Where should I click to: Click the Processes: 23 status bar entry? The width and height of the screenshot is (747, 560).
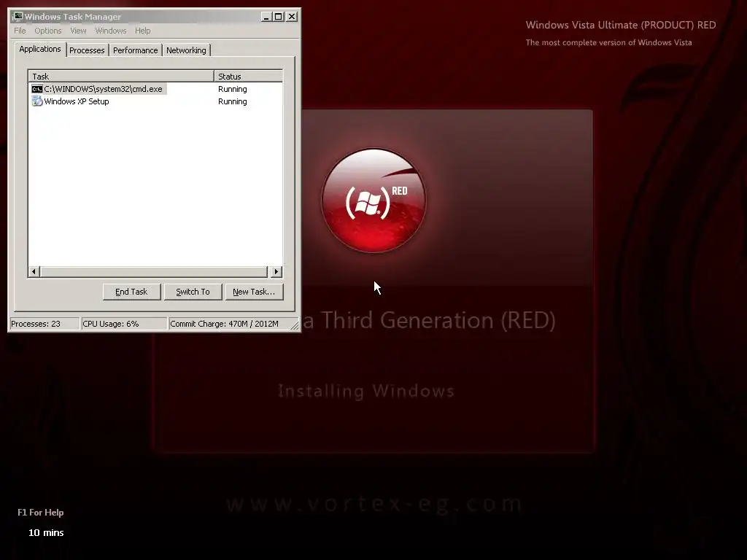click(x=44, y=324)
